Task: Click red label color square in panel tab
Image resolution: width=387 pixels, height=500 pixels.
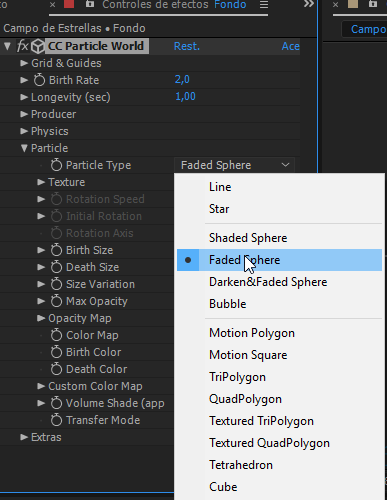Action: coord(69,4)
